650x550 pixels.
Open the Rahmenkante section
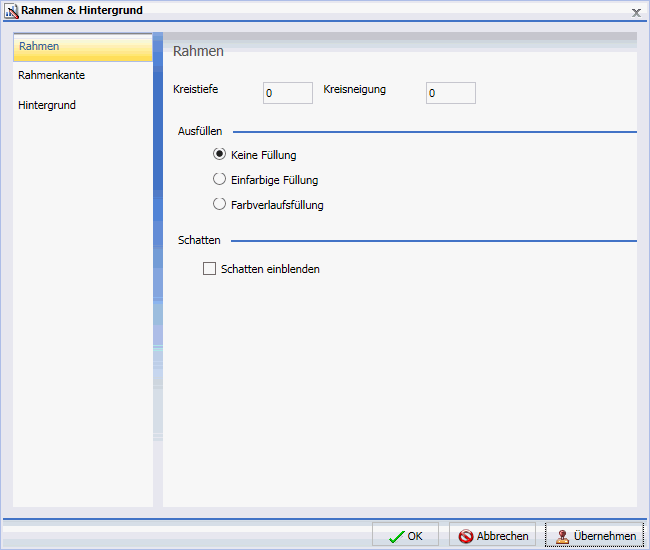51,75
